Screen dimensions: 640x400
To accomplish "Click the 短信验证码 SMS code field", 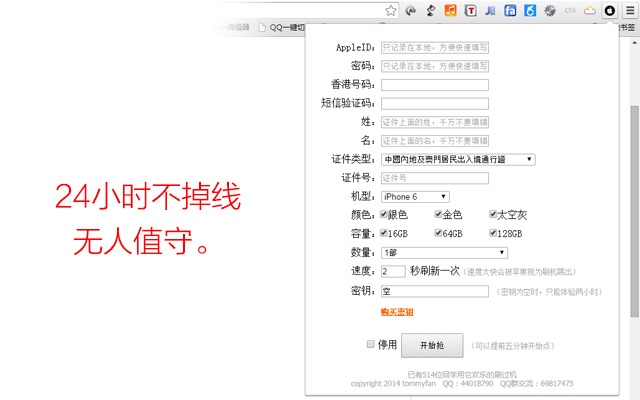I will pos(435,104).
